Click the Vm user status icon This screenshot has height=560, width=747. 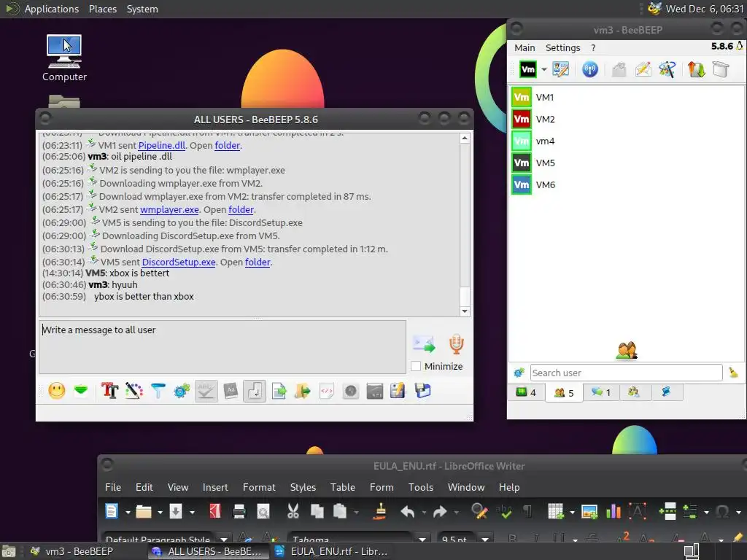tap(528, 69)
